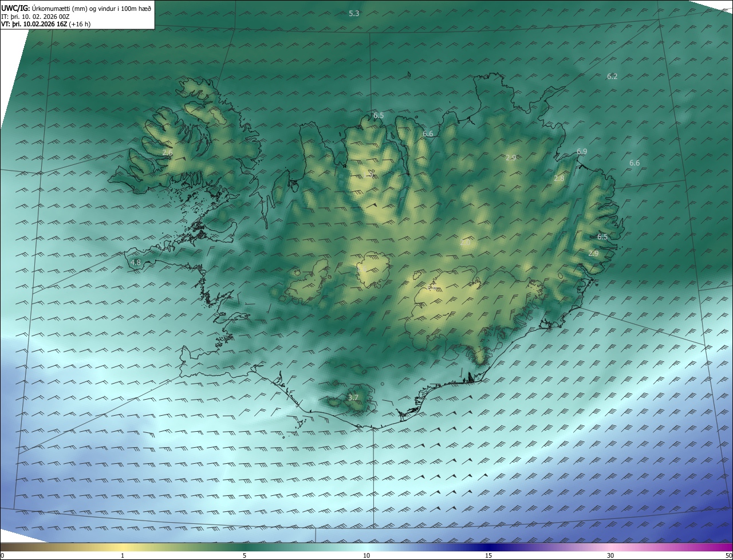Image resolution: width=733 pixels, height=560 pixels.
Task: Click the 3.7 value on the southern glacier
Action: point(353,397)
